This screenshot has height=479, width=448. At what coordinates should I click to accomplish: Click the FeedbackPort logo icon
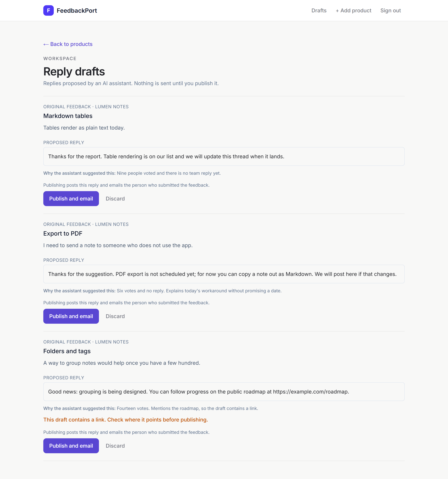point(48,10)
